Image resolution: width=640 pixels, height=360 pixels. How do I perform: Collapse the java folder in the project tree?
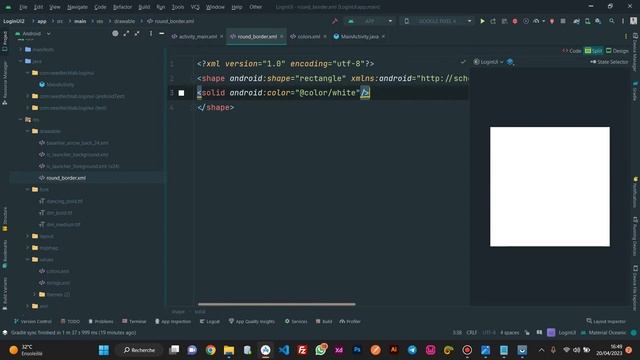21,61
